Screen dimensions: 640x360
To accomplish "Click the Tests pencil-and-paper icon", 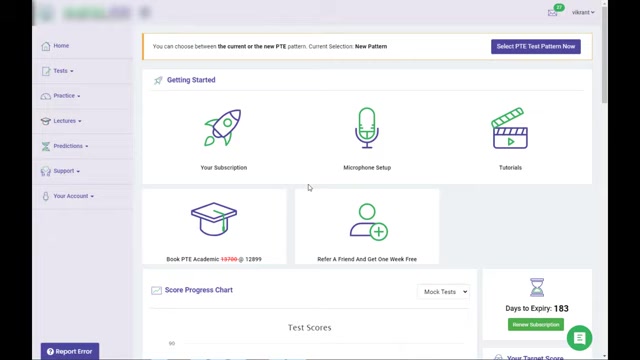I will point(46,71).
